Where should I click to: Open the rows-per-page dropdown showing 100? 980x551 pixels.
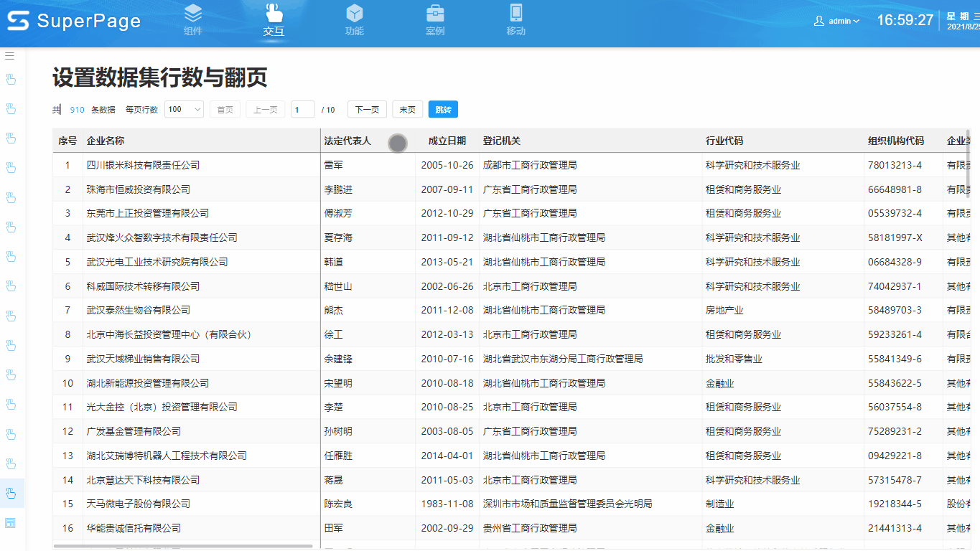click(x=185, y=110)
